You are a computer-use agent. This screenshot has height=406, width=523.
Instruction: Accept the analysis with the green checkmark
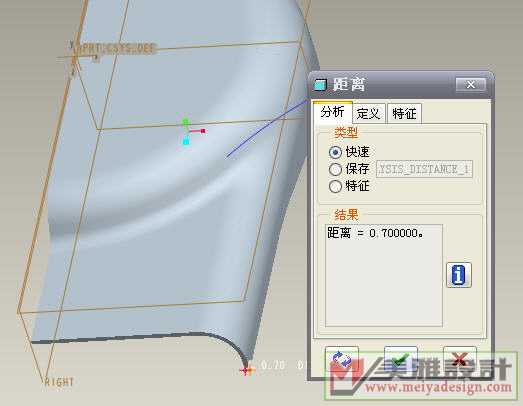pos(401,359)
